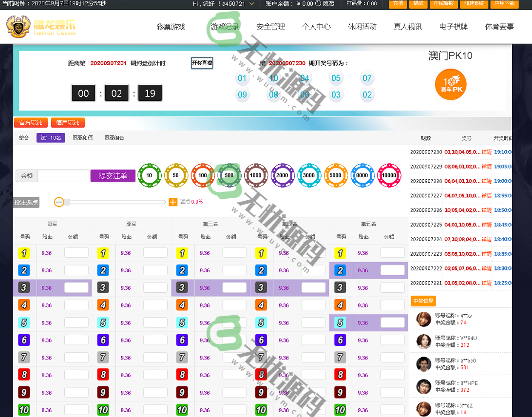Select the 10 betting chip
This screenshot has width=532, height=417.
point(150,175)
